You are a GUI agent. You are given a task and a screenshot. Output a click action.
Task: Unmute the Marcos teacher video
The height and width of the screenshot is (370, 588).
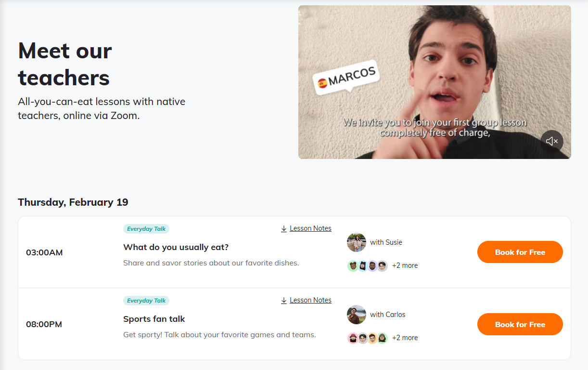point(552,141)
